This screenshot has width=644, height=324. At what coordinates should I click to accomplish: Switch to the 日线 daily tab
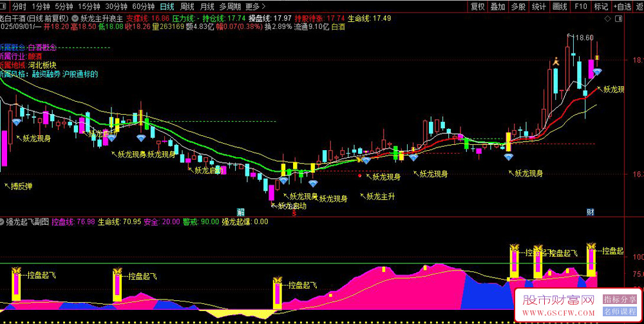167,6
